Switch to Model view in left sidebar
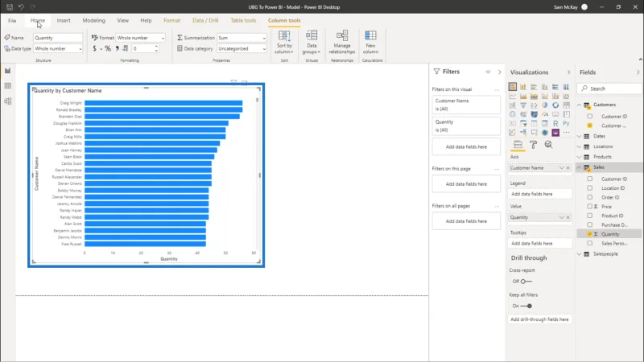Screen dimensions: 644x362 pos(7,101)
